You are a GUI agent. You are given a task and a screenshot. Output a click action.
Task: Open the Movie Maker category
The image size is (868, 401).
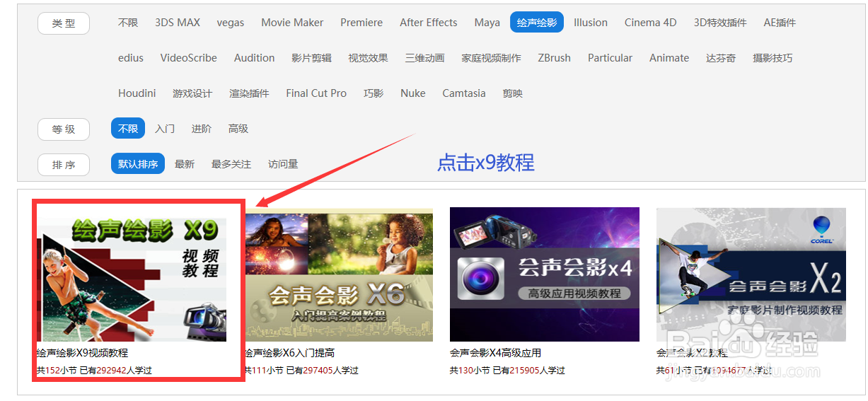pyautogui.click(x=292, y=23)
